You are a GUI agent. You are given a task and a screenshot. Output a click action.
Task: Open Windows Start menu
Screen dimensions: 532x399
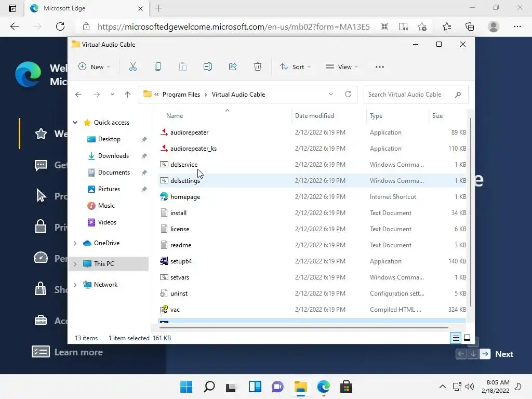pyautogui.click(x=187, y=387)
